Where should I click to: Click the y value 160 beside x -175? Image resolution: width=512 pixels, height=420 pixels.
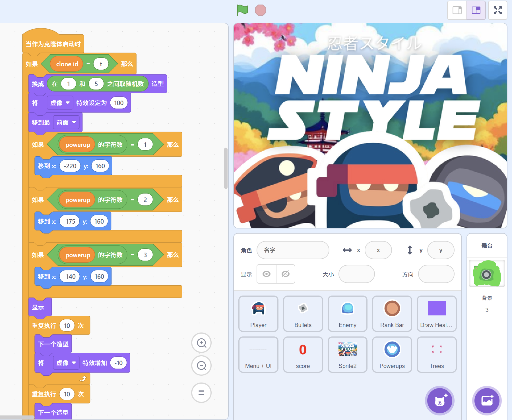point(99,221)
